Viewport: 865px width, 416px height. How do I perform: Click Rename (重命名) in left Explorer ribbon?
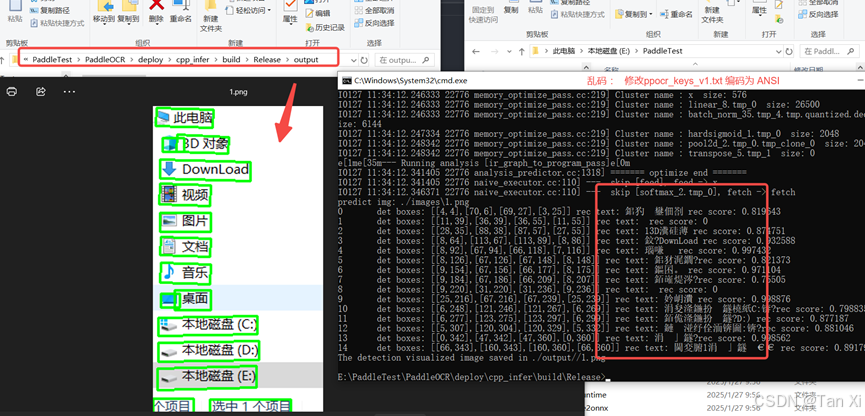[180, 12]
